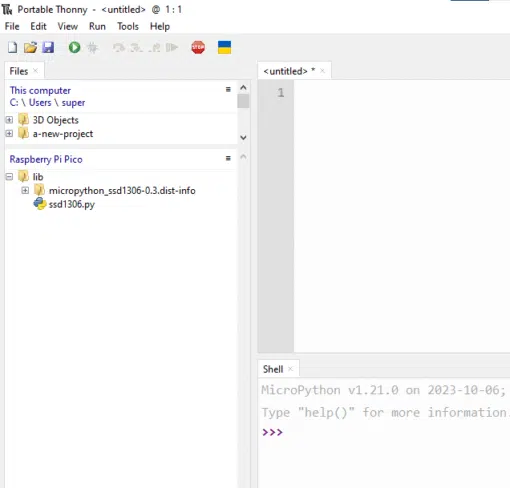Open the Raspberry Pi Pico pane menu icon
The image size is (510, 488).
(228, 158)
